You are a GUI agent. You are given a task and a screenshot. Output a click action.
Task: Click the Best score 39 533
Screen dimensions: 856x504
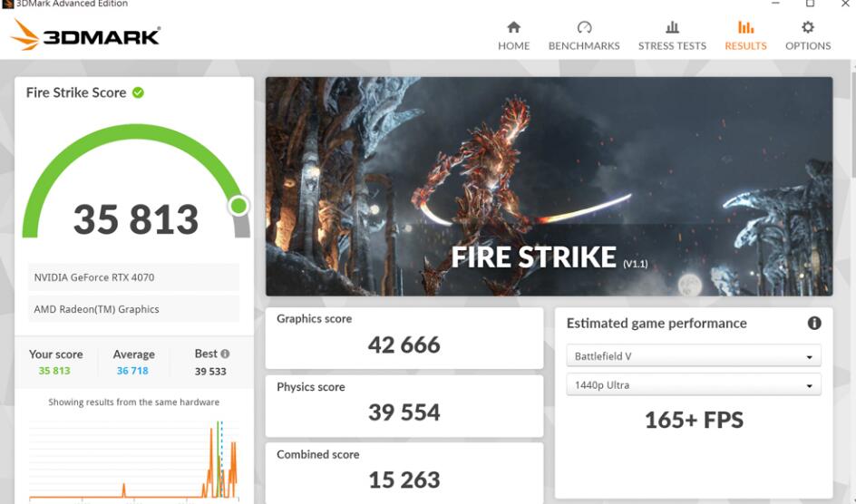pyautogui.click(x=210, y=372)
